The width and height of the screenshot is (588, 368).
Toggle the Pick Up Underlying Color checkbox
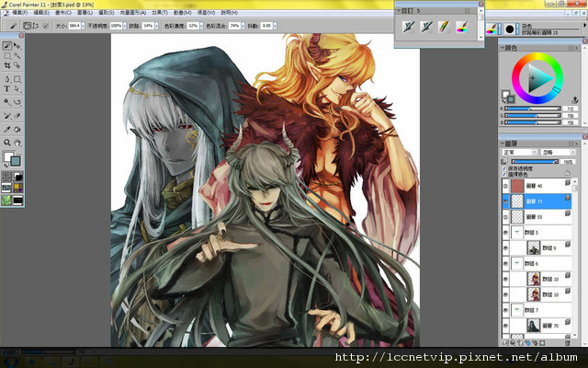click(504, 174)
